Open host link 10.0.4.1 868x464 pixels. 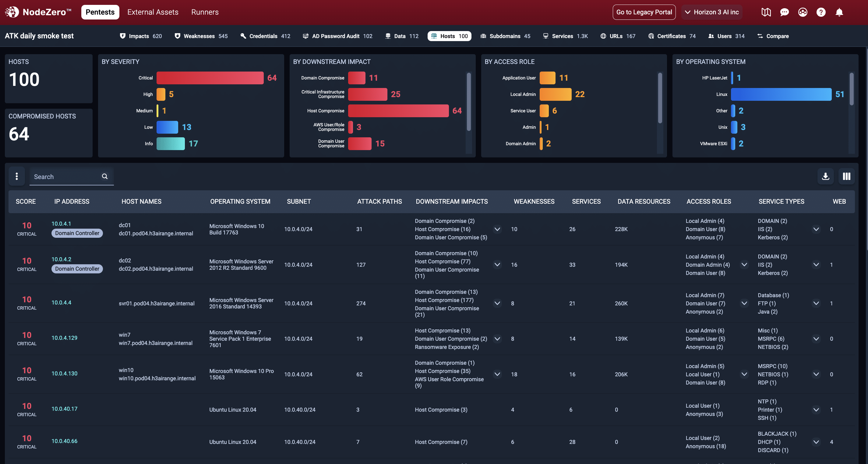pos(61,224)
